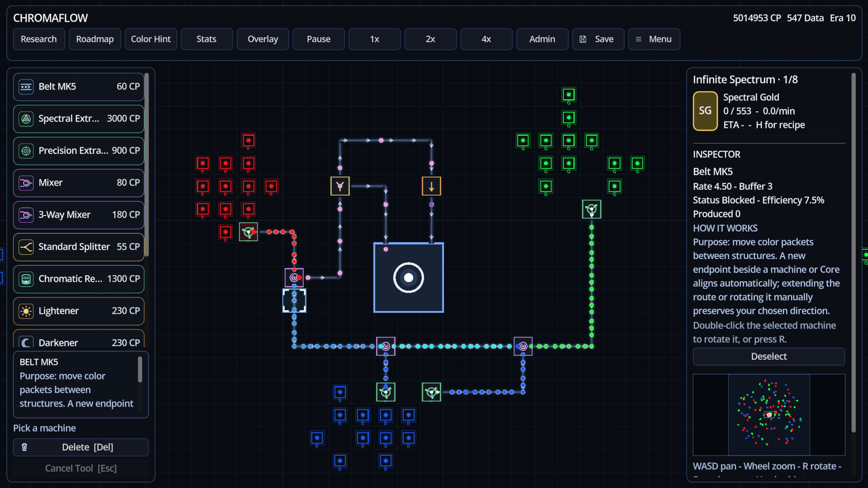The image size is (868, 488).
Task: Set game speed to 2x
Action: tap(430, 39)
